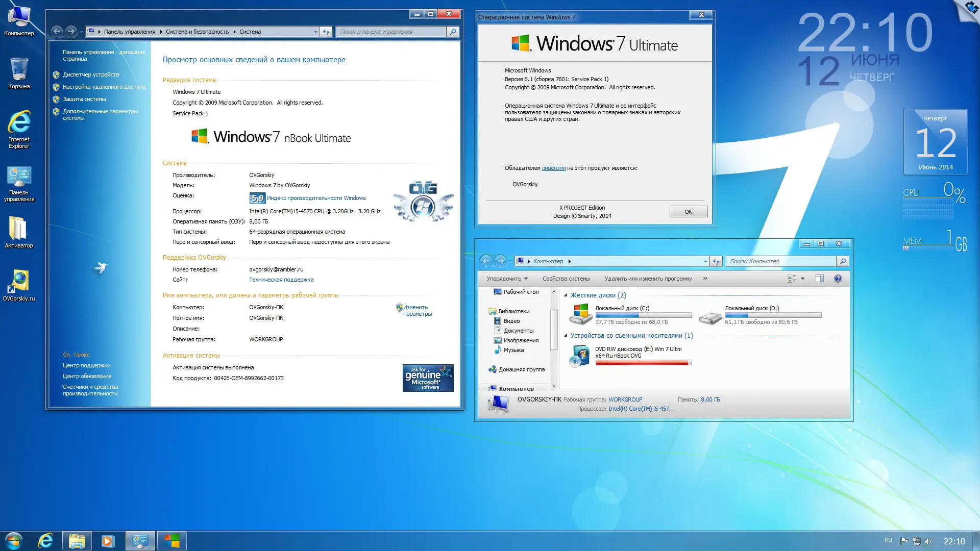This screenshot has width=980, height=551.
Task: Click Свойства системы in the toolbar
Action: coord(566,279)
